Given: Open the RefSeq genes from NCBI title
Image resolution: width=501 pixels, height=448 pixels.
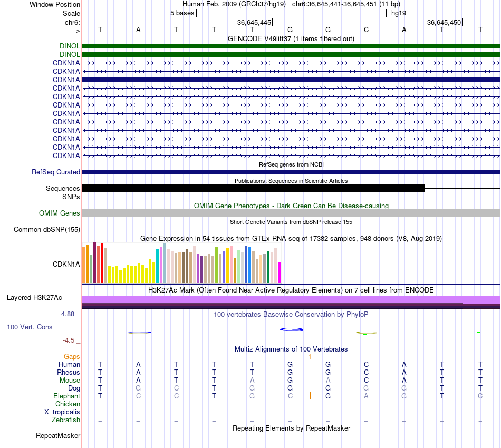Looking at the screenshot, I should pos(291,164).
